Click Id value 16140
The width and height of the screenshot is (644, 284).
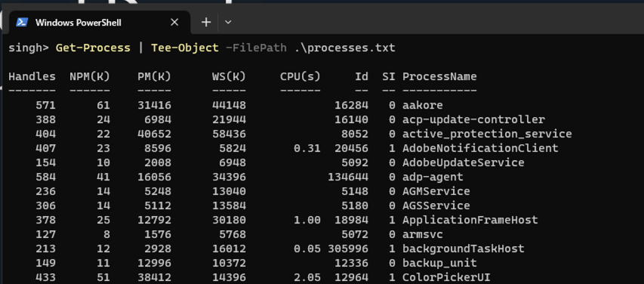coord(351,119)
